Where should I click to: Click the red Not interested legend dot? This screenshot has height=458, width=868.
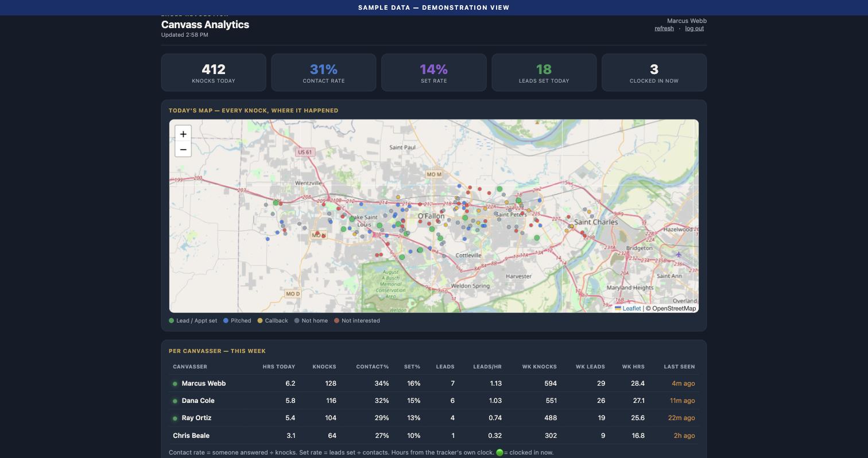coord(336,321)
